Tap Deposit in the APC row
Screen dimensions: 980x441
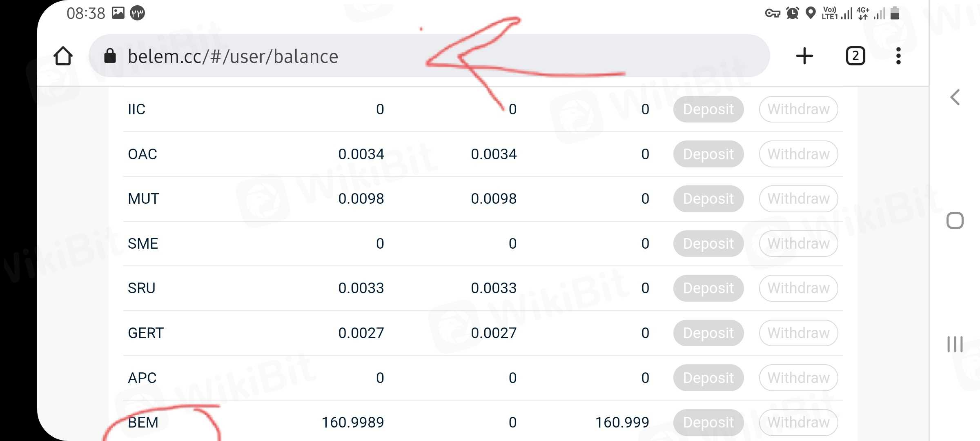(708, 378)
